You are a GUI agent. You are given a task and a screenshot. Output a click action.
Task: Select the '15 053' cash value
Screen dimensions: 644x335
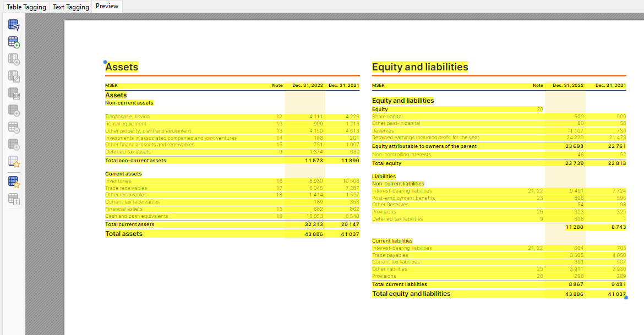[x=315, y=216]
